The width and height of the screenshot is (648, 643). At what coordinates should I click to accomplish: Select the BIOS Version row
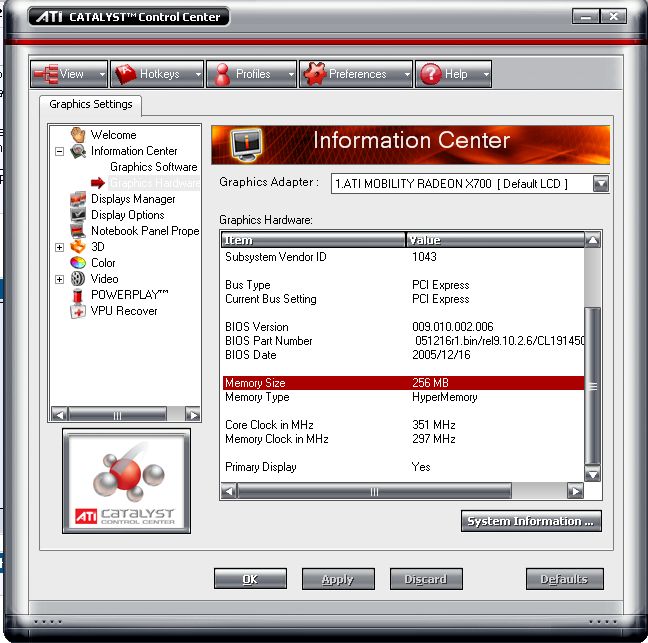[x=403, y=327]
